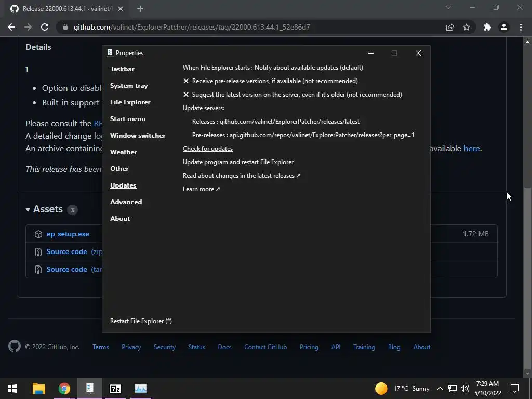Open Chrome three-dot menu
This screenshot has width=532, height=399.
521,27
